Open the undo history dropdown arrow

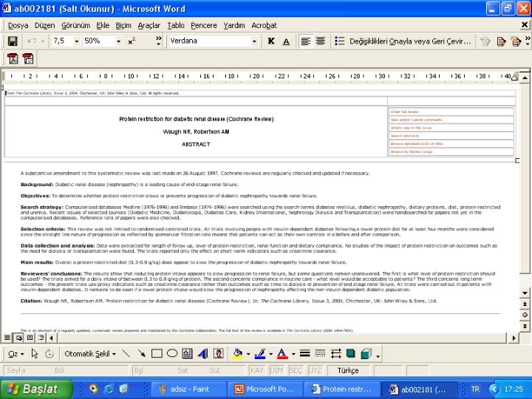point(43,41)
